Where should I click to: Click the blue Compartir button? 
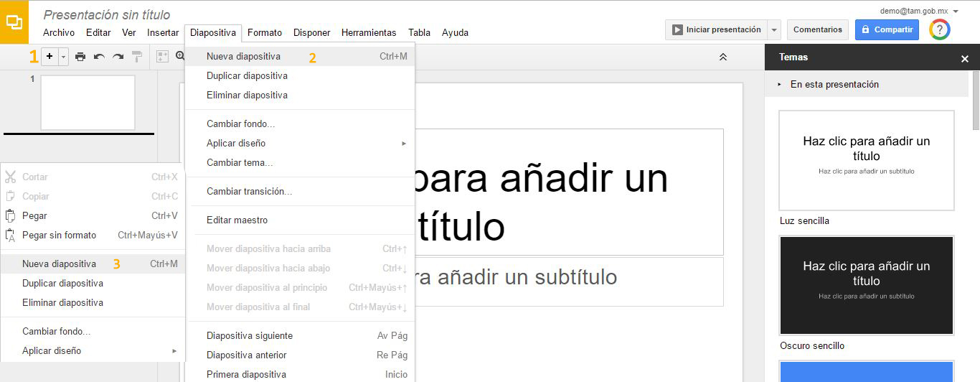887,30
